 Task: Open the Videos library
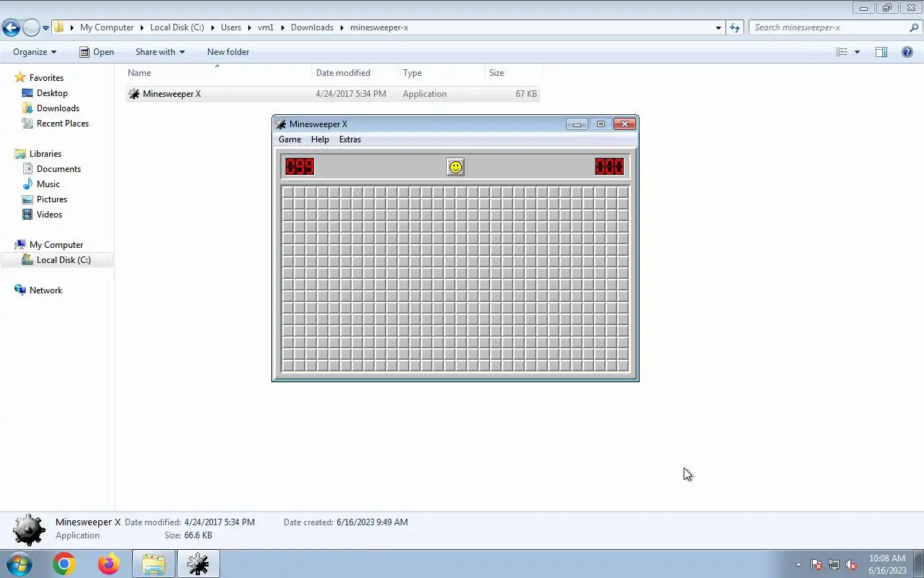(49, 215)
